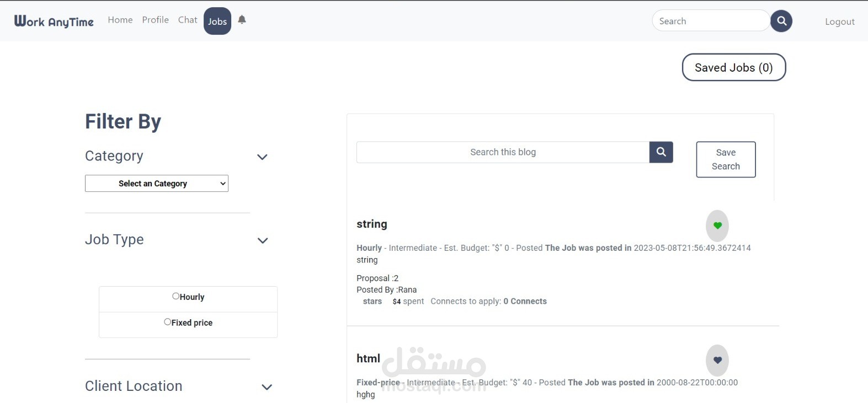Open the 'string' job title
Viewport: 868px width, 403px height.
click(x=372, y=224)
